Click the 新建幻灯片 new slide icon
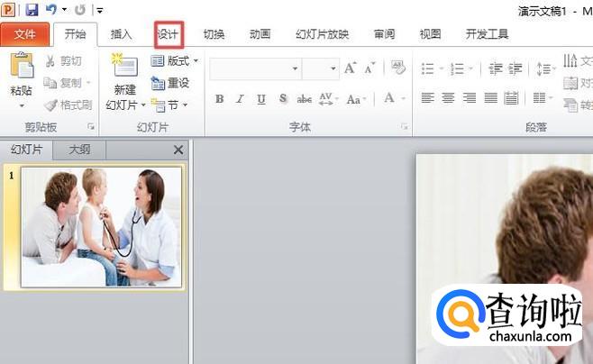The image size is (593, 364). click(124, 66)
